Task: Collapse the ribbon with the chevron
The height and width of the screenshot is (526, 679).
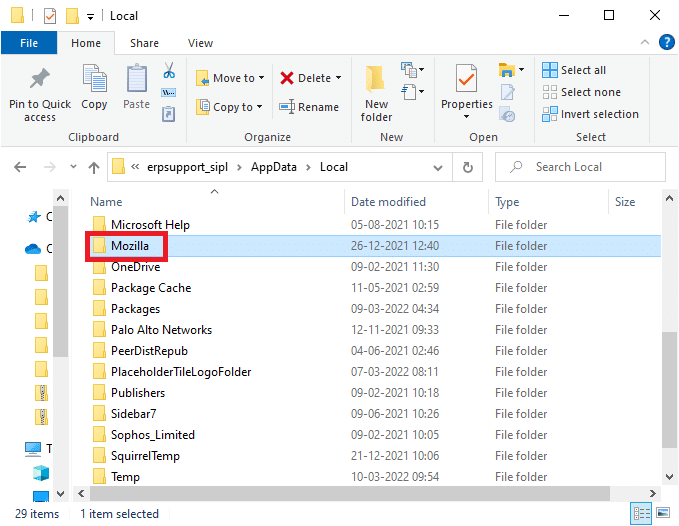Action: tap(645, 42)
